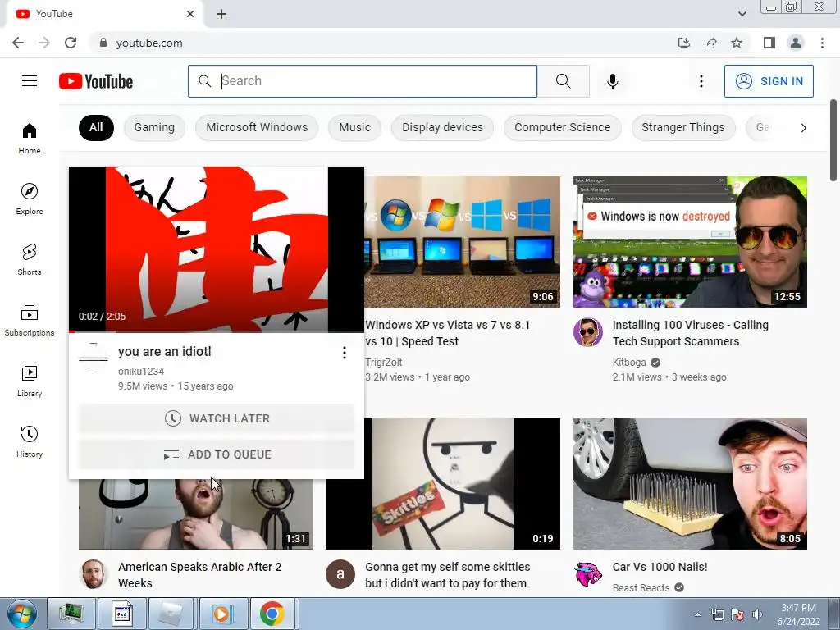Open options menu for 'you are an idiot!' video
This screenshot has width=840, height=630.
(344, 353)
